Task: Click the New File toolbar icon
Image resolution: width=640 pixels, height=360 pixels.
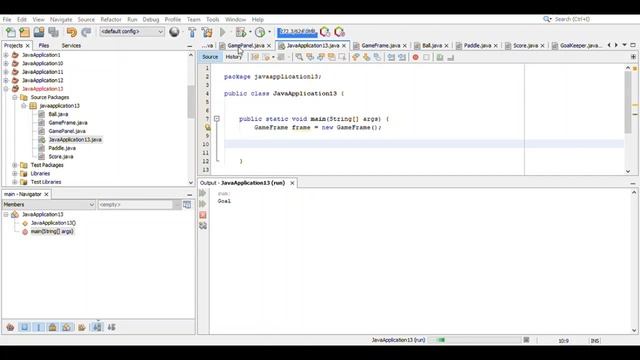Action: click(x=11, y=32)
